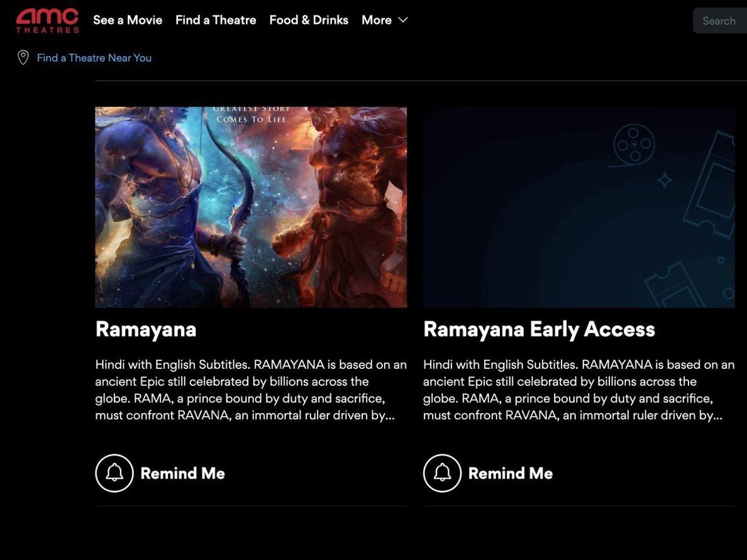Click the Ramayana description text
Screen dimensions: 747x560
pos(251,390)
